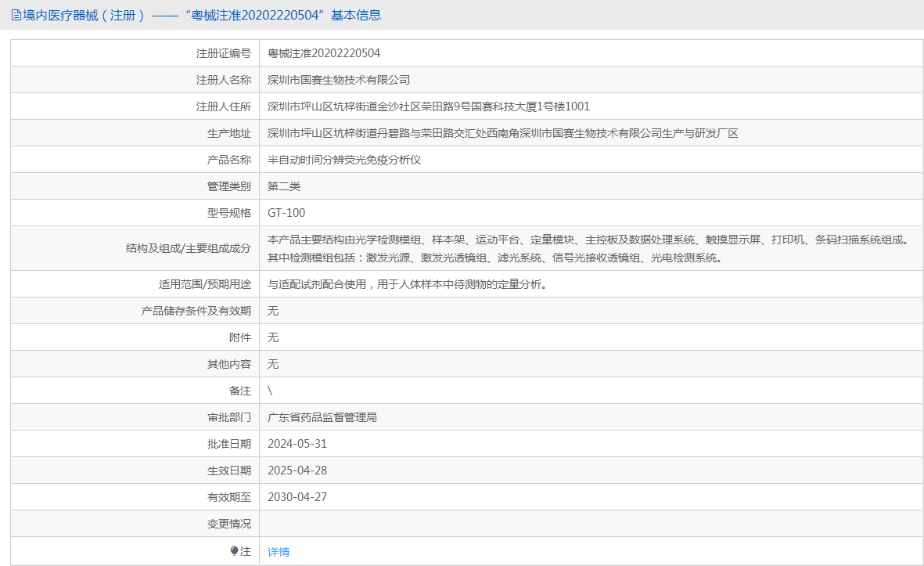Click the 产品名称 label
924x566 pixels.
tap(228, 160)
